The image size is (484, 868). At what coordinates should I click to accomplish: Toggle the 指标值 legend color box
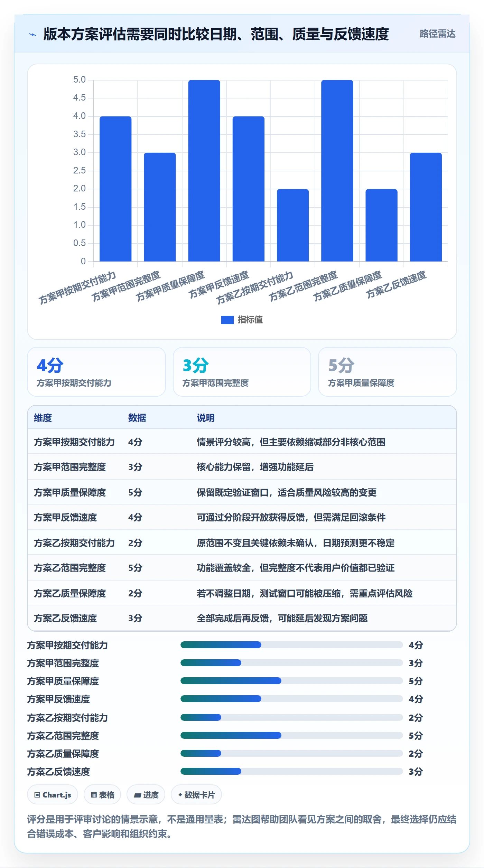click(x=227, y=320)
